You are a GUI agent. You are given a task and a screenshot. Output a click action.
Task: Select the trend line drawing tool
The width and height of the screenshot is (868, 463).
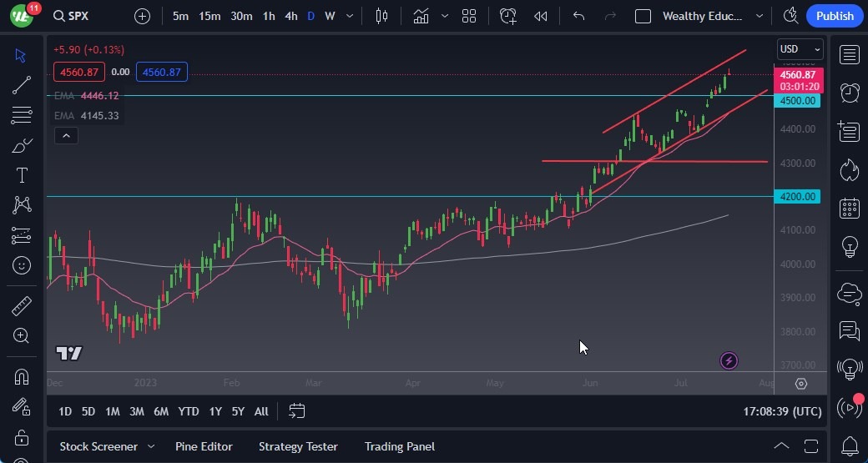click(x=22, y=85)
